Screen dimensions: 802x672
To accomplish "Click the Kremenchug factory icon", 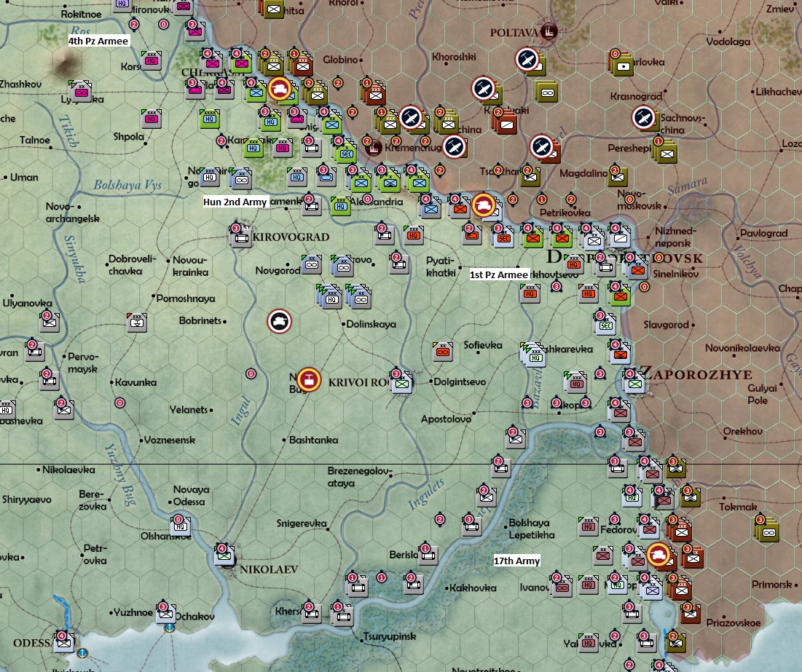I will click(x=374, y=147).
